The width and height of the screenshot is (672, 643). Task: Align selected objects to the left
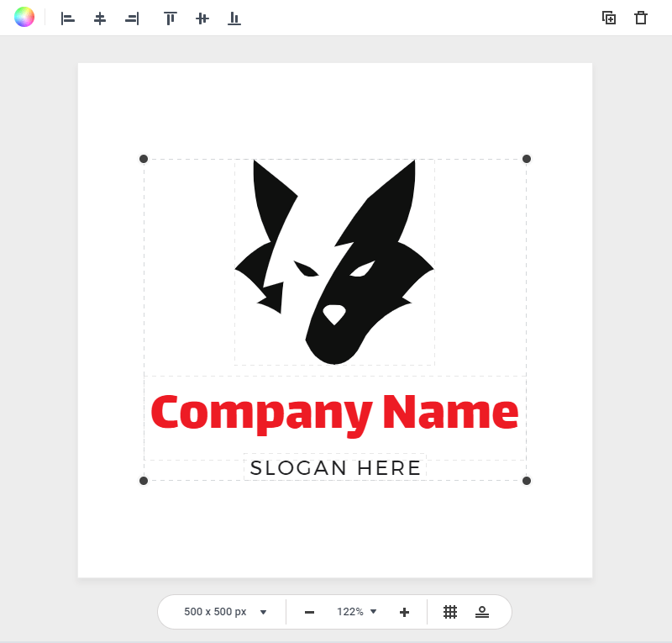68,18
